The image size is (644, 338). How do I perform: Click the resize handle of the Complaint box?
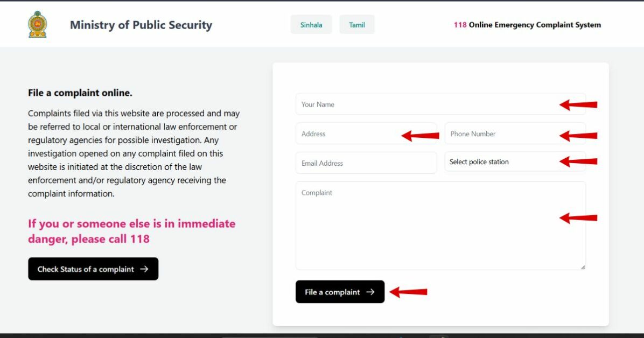(583, 266)
